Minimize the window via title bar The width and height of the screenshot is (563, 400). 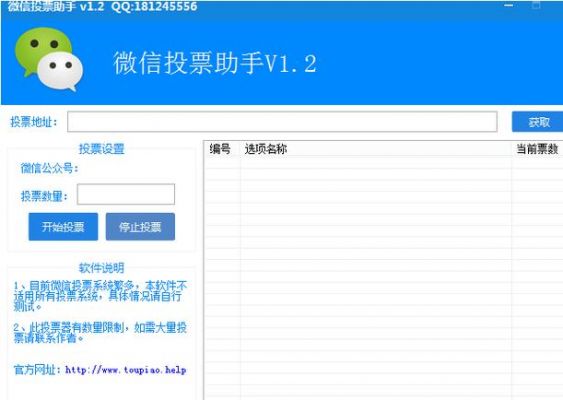point(508,5)
